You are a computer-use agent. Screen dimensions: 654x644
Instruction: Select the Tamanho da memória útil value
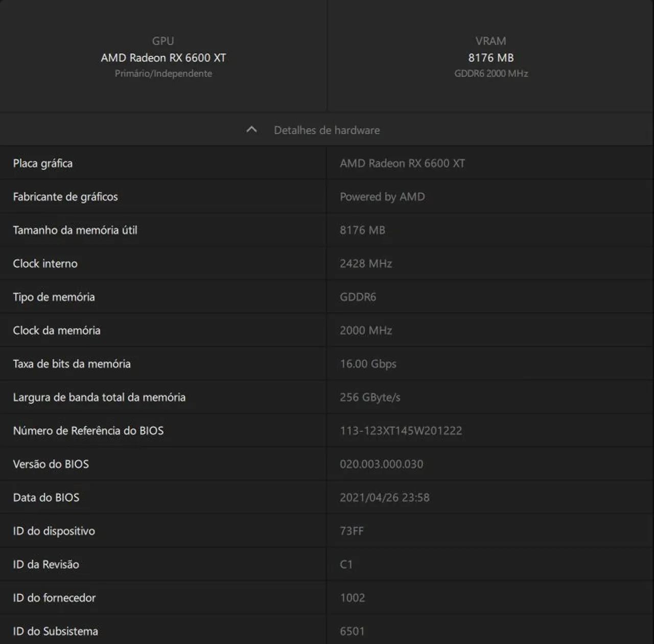[x=363, y=230]
